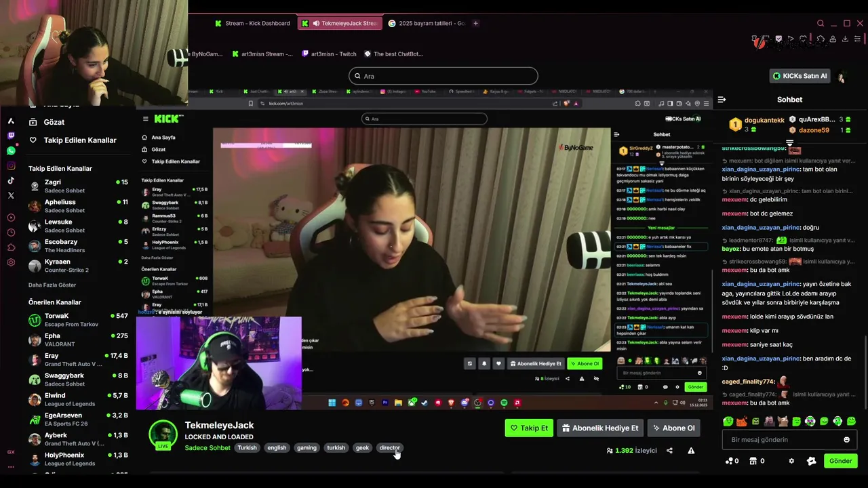This screenshot has width=868, height=488.
Task: Expand followed channels with first Daha Fazla Göster
Action: [52, 285]
